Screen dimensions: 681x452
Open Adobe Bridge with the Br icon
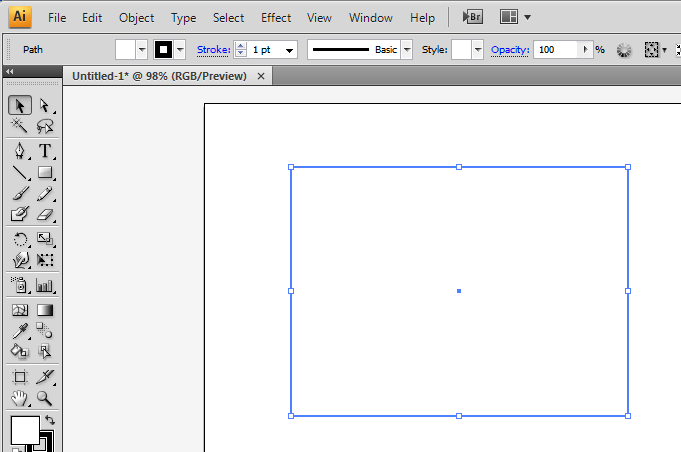pos(473,17)
